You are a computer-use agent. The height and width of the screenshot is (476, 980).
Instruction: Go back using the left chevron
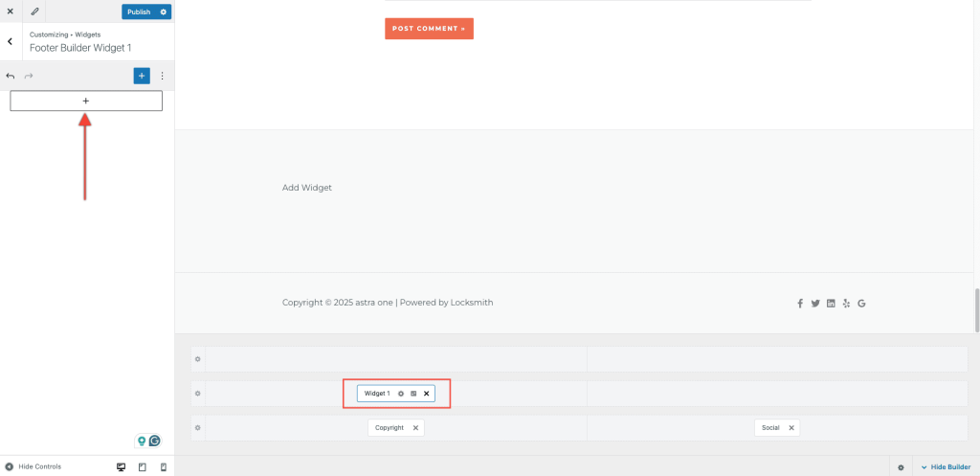[10, 41]
